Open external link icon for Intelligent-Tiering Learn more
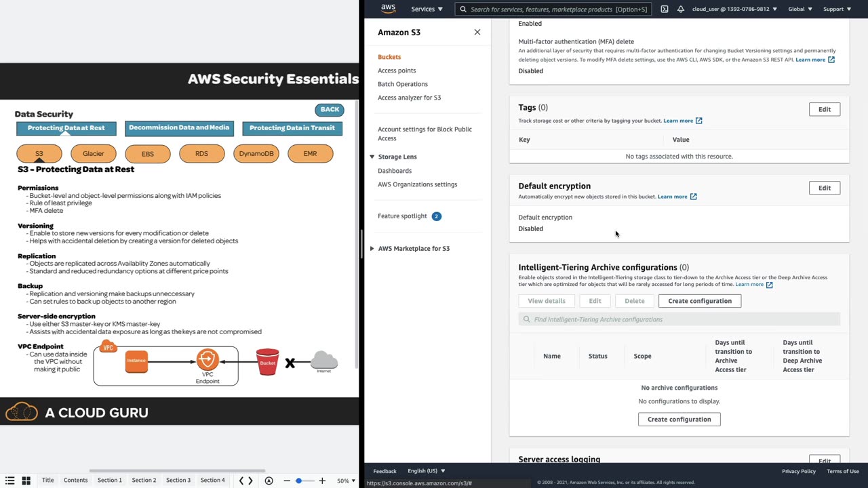 [770, 285]
